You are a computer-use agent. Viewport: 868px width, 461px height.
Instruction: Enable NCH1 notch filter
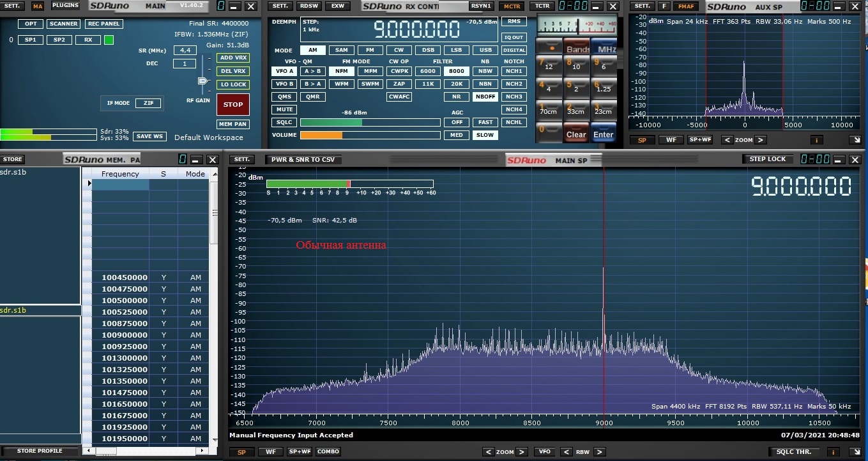click(514, 71)
